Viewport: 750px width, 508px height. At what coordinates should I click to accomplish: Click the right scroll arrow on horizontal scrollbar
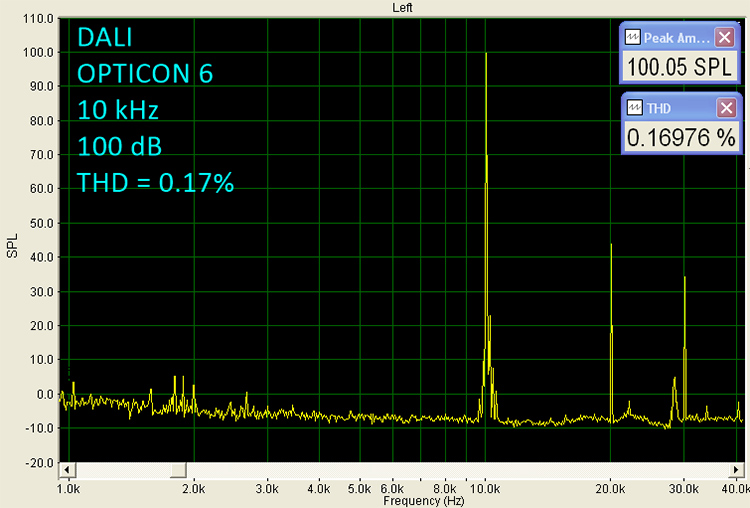pos(736,469)
